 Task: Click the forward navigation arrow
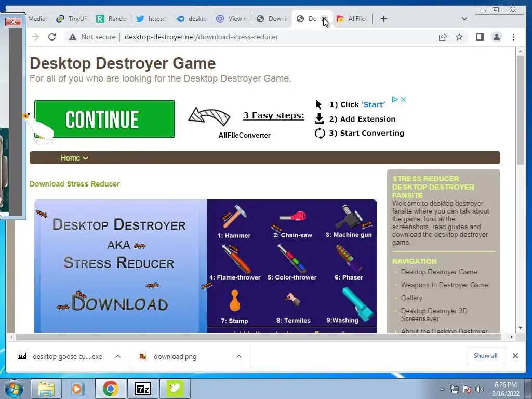pos(35,37)
